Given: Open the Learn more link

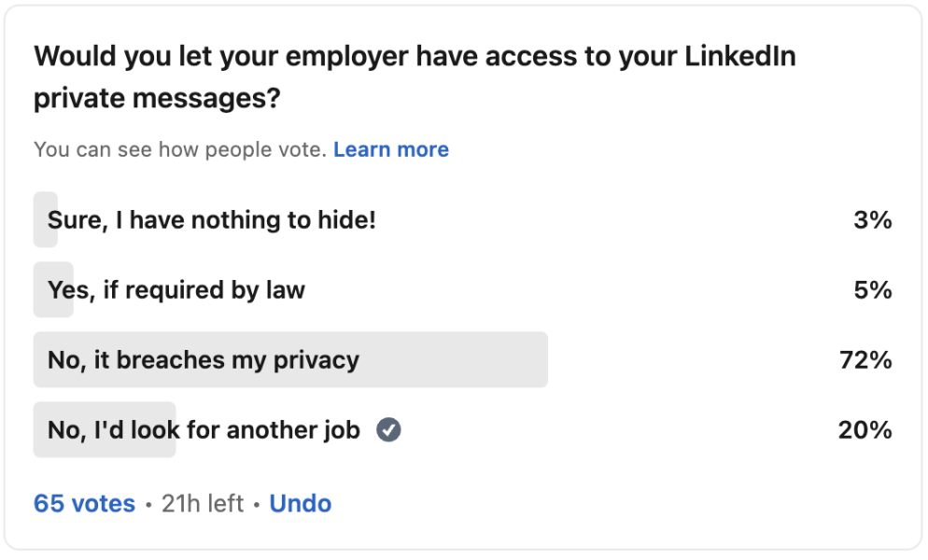Looking at the screenshot, I should 391,149.
